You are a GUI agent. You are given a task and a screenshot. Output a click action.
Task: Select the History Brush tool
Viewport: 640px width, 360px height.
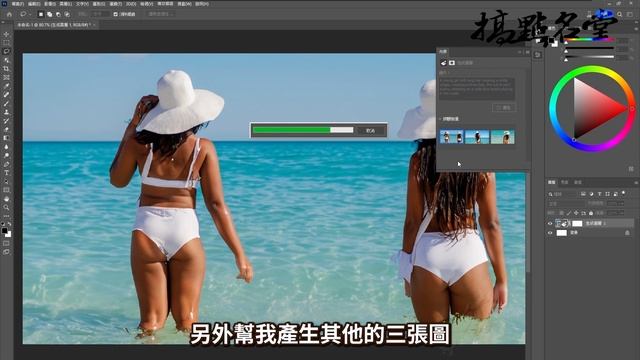pos(6,120)
